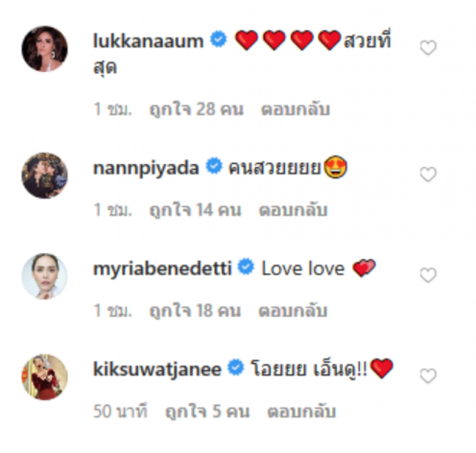Image resolution: width=476 pixels, height=453 pixels.
Task: Visit nannpiyada username link
Action: (146, 168)
